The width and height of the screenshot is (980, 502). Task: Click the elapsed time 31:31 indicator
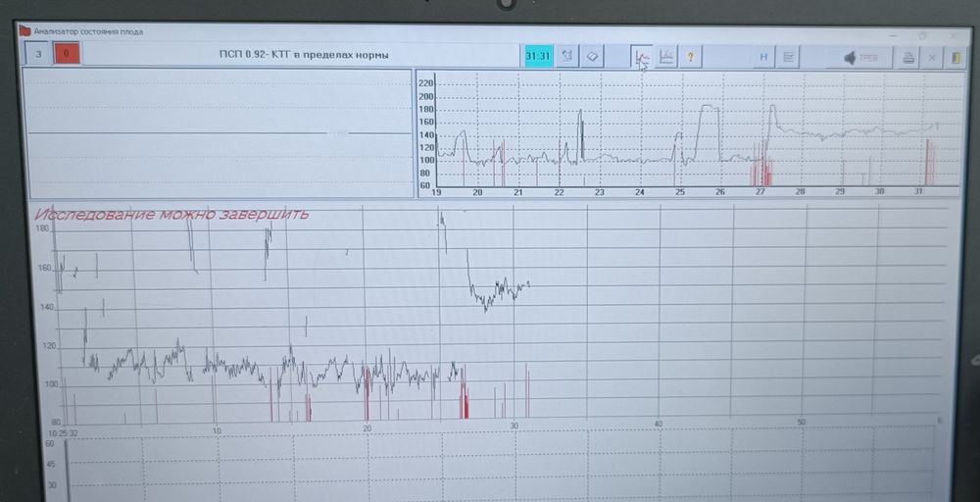point(537,56)
